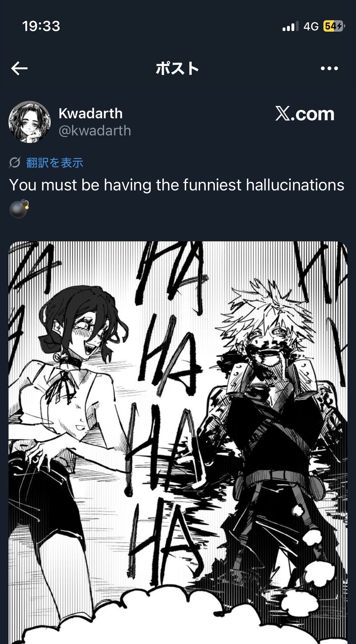Click the words 'You must be having' in the post
This screenshot has height=644, width=356.
point(80,185)
